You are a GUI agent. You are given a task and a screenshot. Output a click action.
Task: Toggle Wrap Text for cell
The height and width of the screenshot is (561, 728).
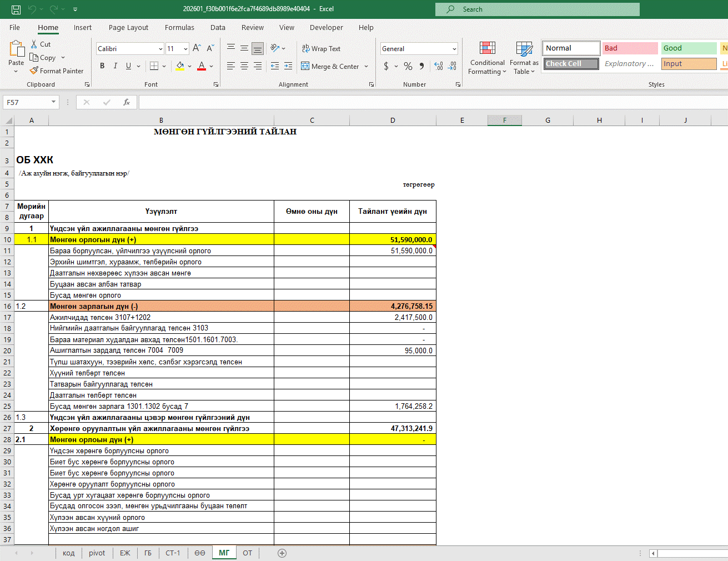point(321,49)
